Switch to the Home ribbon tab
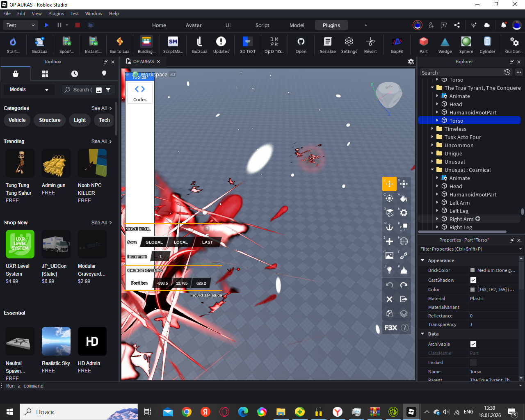This screenshot has width=525, height=420. [x=159, y=25]
